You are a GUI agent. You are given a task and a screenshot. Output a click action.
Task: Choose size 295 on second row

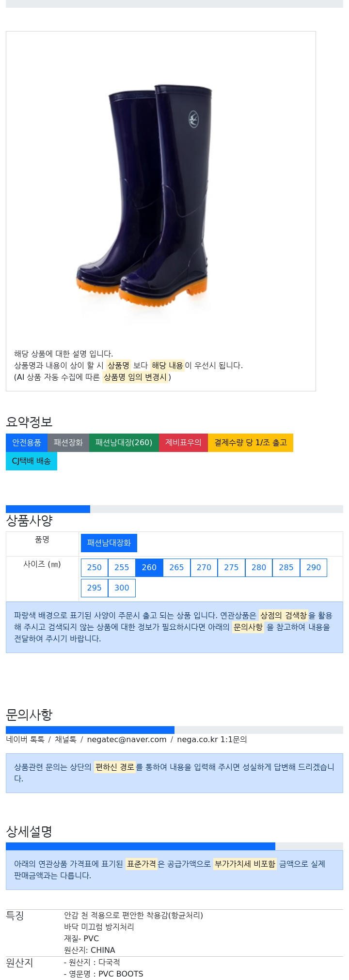(95, 588)
